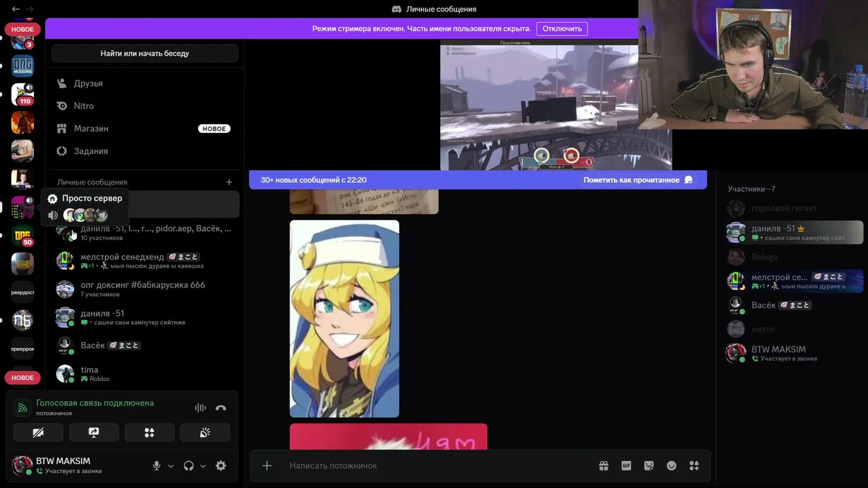This screenshot has height=488, width=868.
Task: Open the pink image attachment at bottom
Action: (x=389, y=436)
